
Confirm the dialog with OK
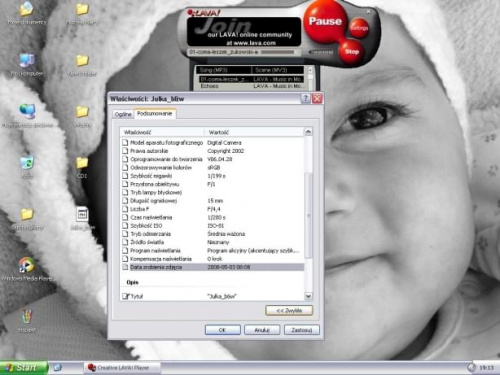(222, 330)
